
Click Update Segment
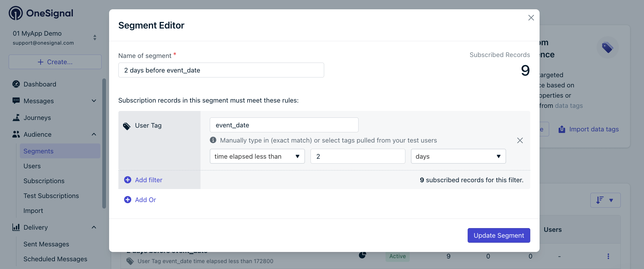[499, 236]
